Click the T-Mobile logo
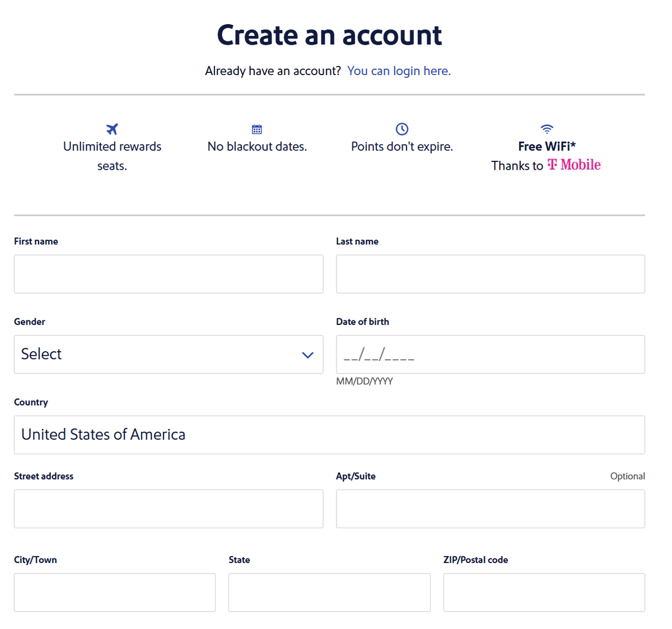The image size is (672, 629). pyautogui.click(x=573, y=164)
